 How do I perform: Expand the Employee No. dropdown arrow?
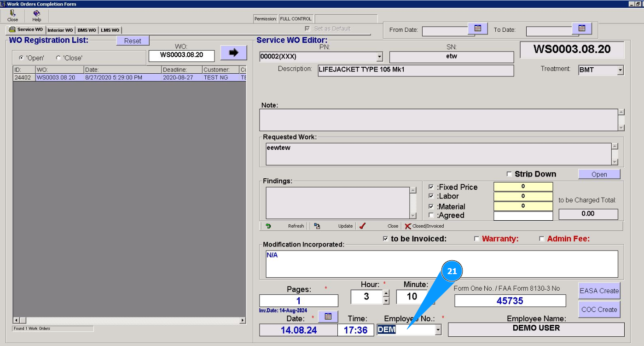[438, 330]
